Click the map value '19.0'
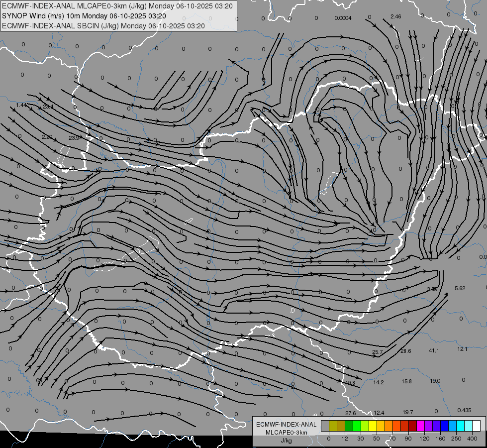Viewport: 487px width, 448px height. point(435,381)
